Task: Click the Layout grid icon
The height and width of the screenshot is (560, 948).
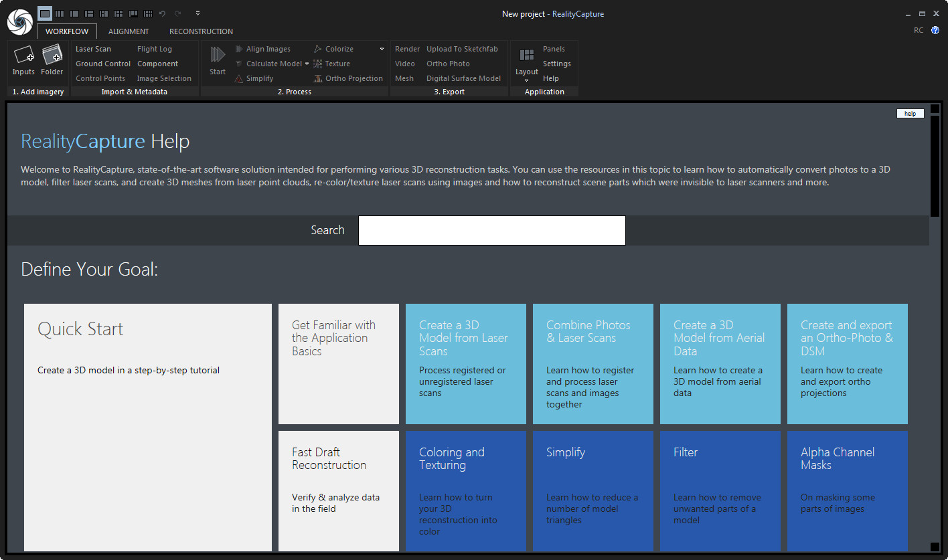Action: (527, 55)
